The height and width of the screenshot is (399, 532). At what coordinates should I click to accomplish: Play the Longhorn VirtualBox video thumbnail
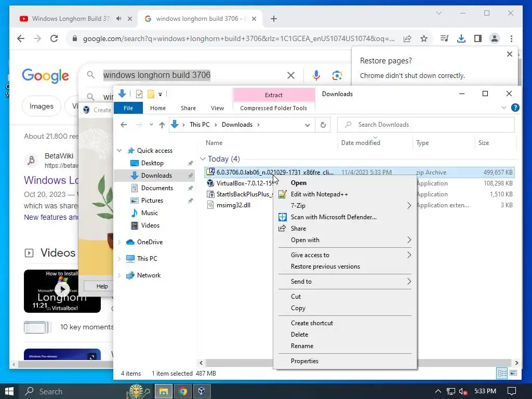[62, 291]
